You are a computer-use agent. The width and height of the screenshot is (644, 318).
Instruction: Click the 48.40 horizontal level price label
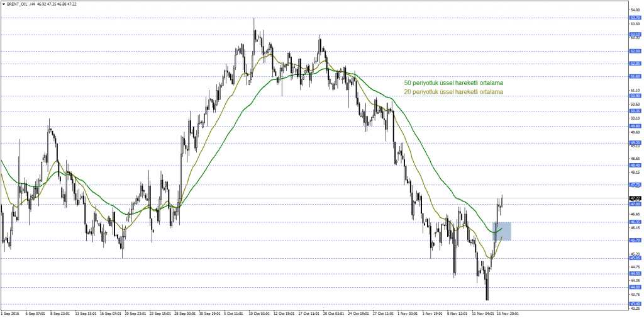[x=635, y=165]
